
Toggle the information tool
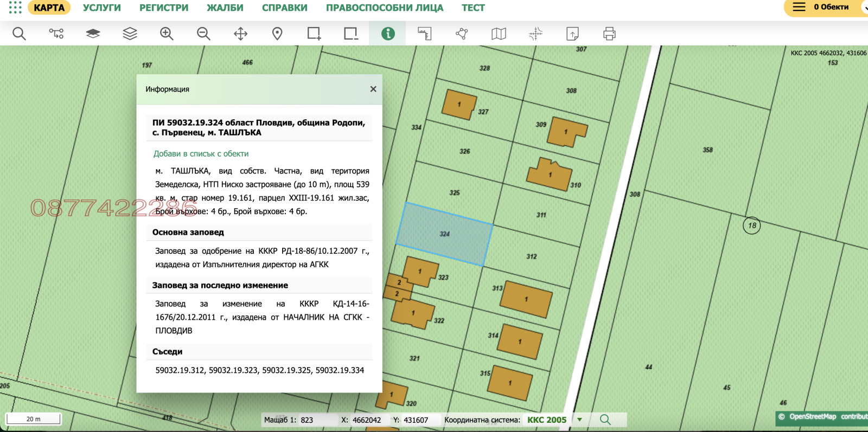(x=388, y=34)
